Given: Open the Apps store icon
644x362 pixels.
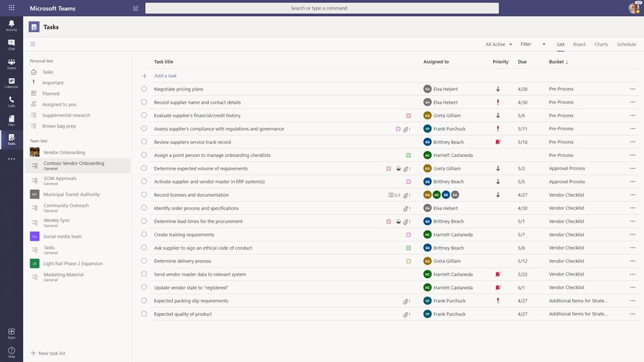Looking at the screenshot, I should pos(12,333).
